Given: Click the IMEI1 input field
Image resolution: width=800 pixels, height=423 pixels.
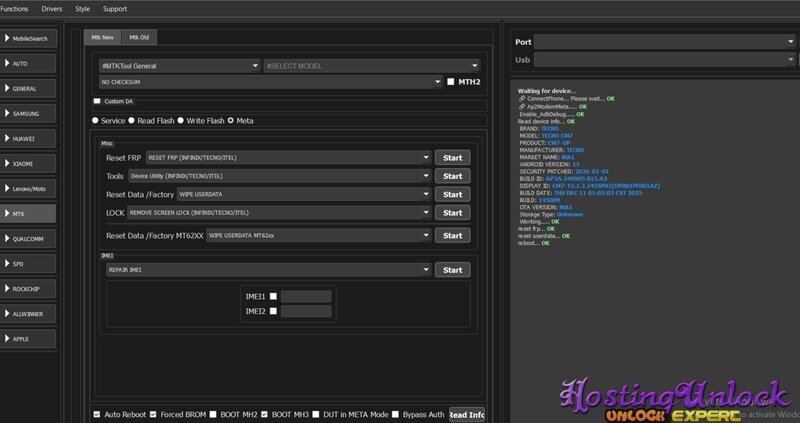Looking at the screenshot, I should coord(311,296).
